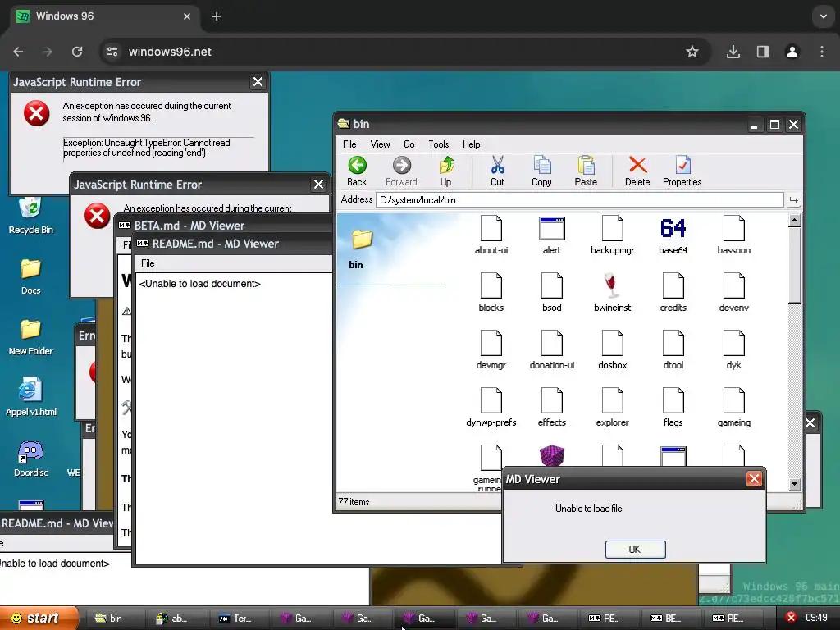This screenshot has height=630, width=840.
Task: Go Up one folder level
Action: tap(445, 166)
